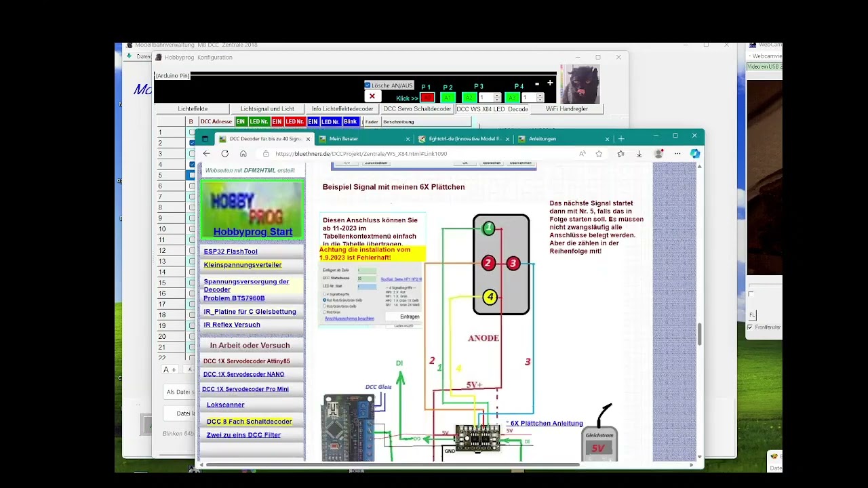Image resolution: width=868 pixels, height=488 pixels.
Task: Add this page to favorites with star icon
Action: [599, 154]
